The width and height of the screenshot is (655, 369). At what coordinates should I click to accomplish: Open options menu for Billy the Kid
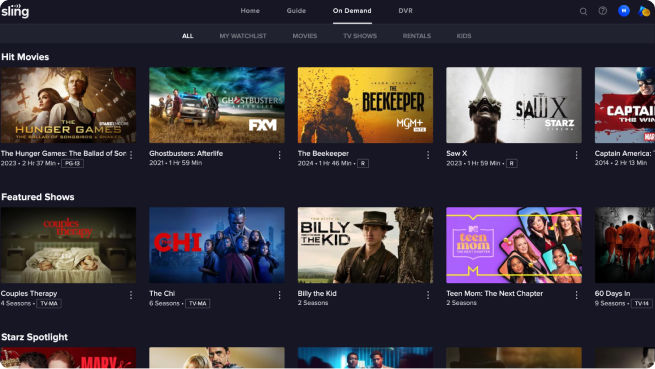[428, 295]
